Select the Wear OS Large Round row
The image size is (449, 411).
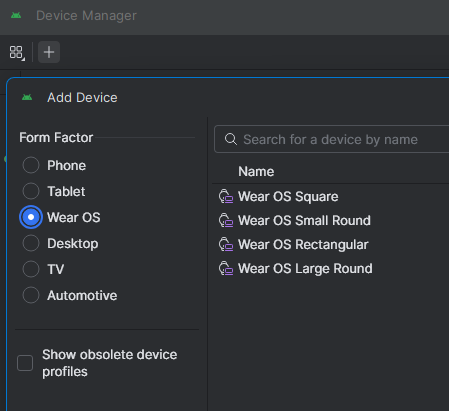(331, 268)
